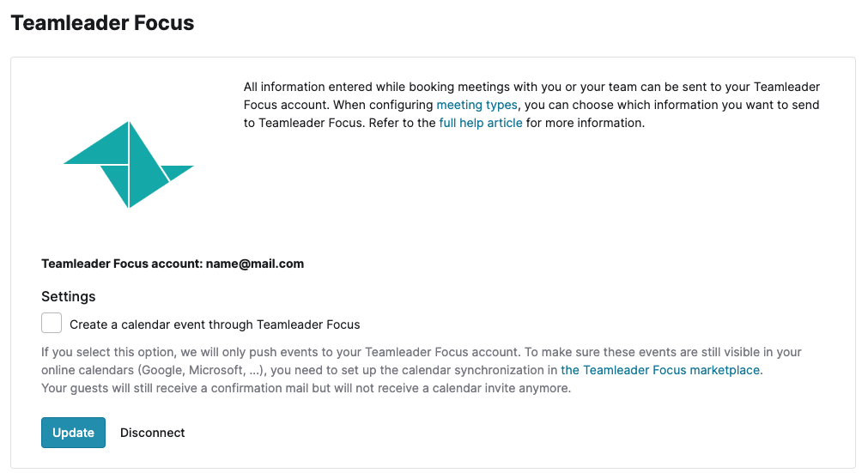The image size is (868, 473).
Task: Click 'for more information' after the help article link
Action: (586, 123)
